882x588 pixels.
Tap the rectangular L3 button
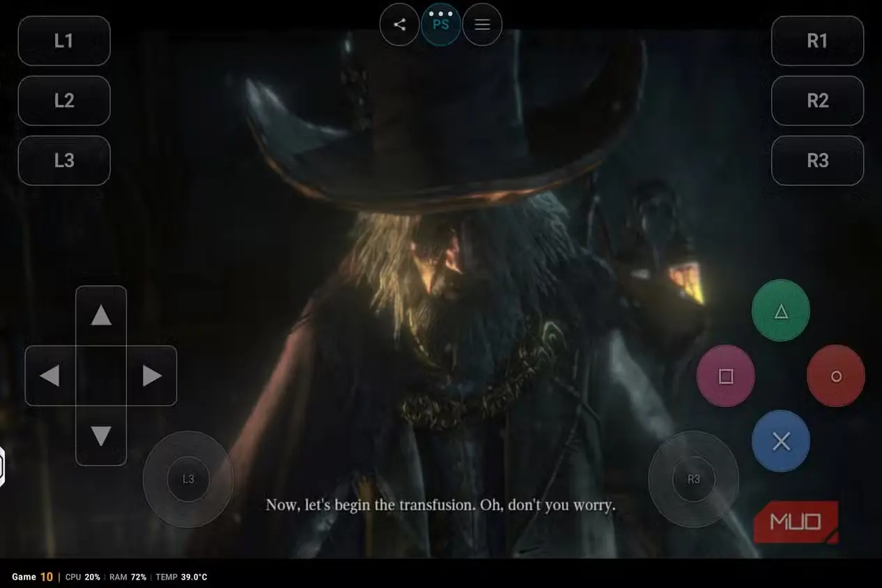tap(64, 160)
